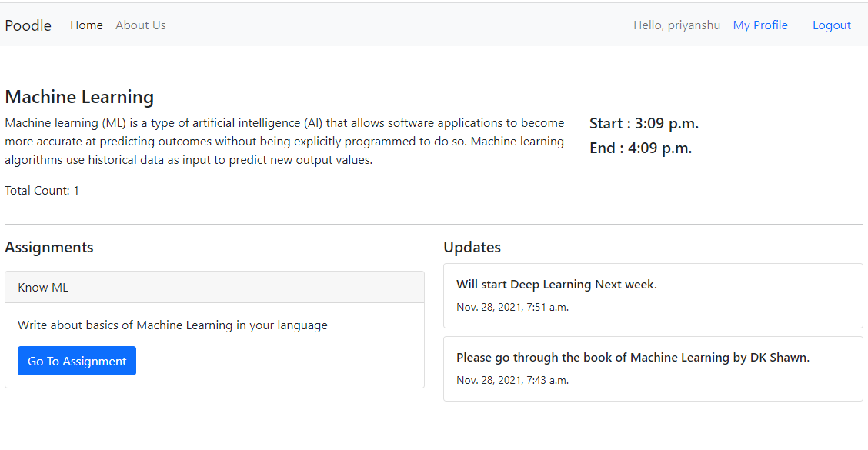This screenshot has width=868, height=450.
Task: Select Home in the navigation bar
Action: point(86,25)
